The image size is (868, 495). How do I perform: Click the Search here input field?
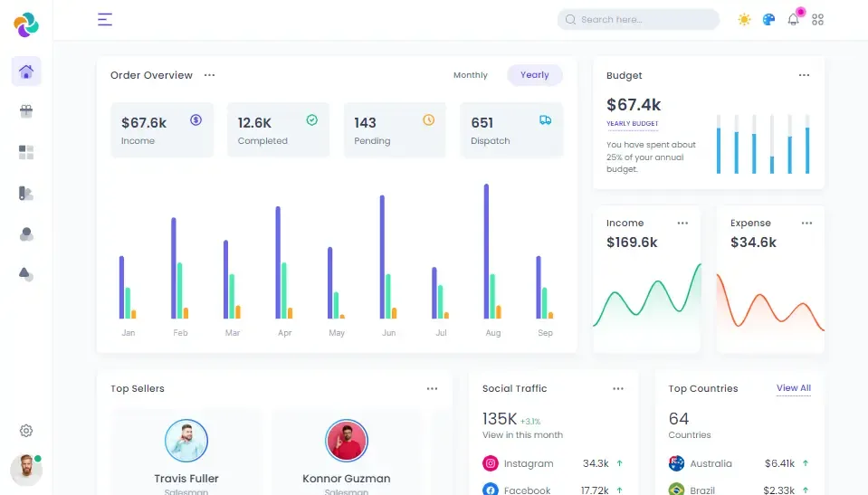pyautogui.click(x=638, y=19)
